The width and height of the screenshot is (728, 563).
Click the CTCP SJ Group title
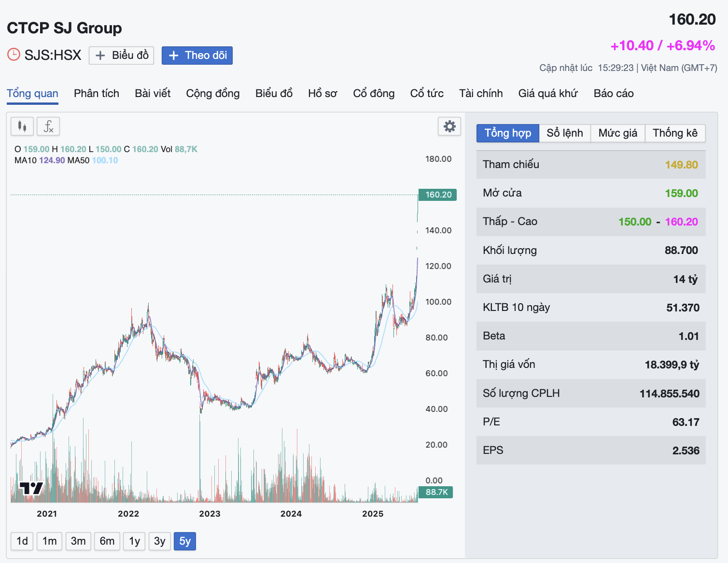(64, 28)
